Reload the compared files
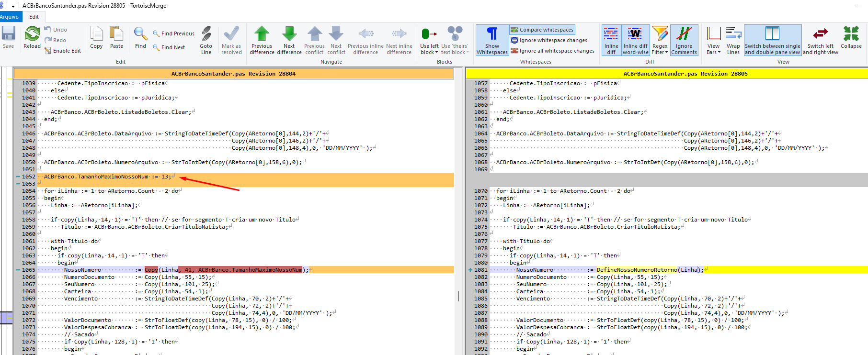868x355 pixels. [32, 37]
